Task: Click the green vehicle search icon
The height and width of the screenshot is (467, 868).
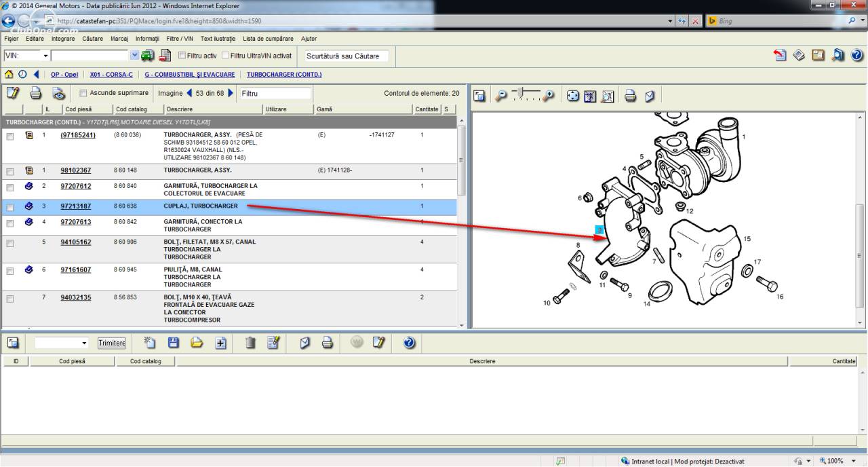Action: [147, 56]
